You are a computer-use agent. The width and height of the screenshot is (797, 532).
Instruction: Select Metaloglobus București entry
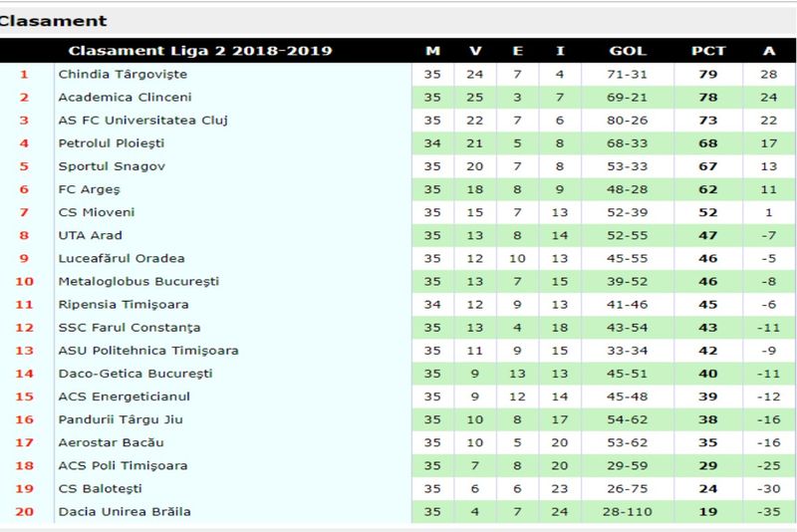coord(138,282)
